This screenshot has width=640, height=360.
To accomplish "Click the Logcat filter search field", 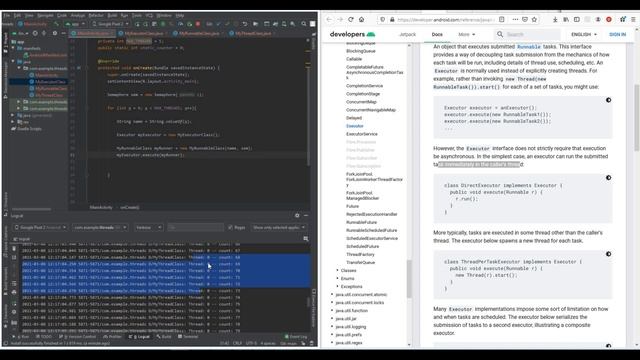I will tap(196, 227).
